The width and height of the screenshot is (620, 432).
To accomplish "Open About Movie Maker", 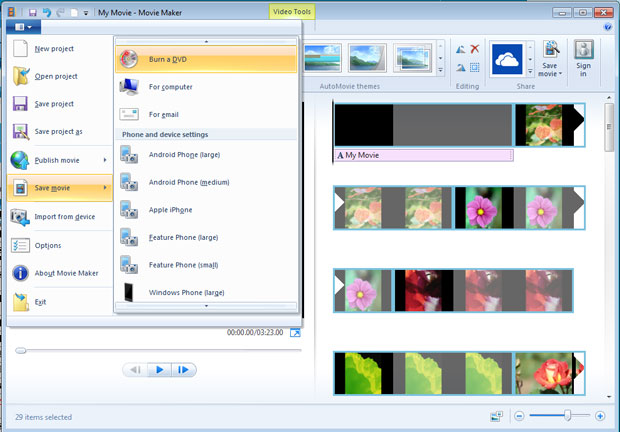I will pos(59,273).
